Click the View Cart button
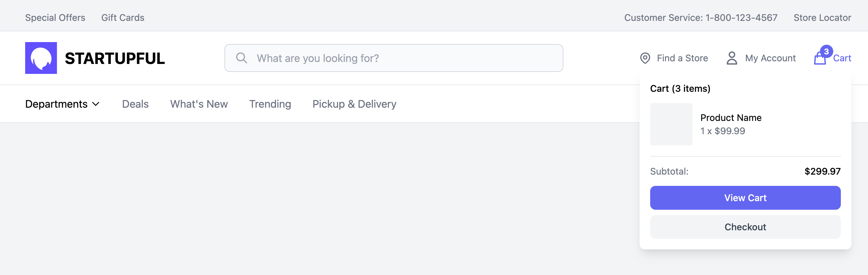The height and width of the screenshot is (275, 868). click(745, 198)
